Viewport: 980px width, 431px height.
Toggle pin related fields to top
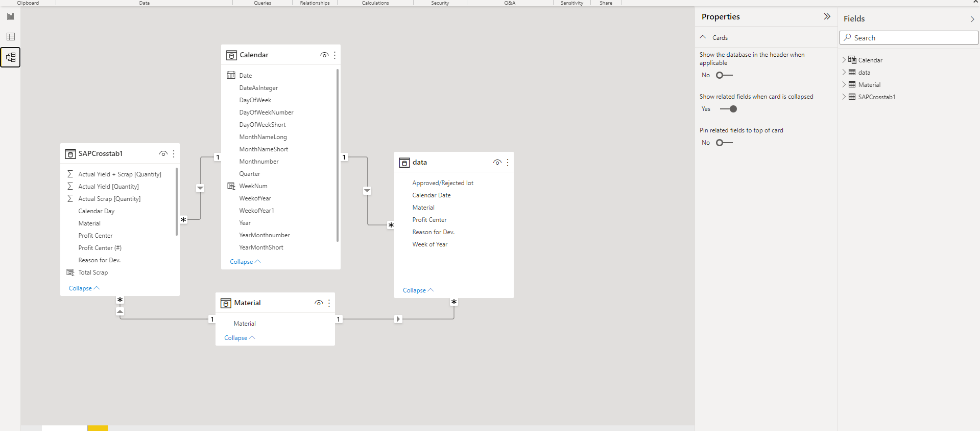[x=724, y=143]
